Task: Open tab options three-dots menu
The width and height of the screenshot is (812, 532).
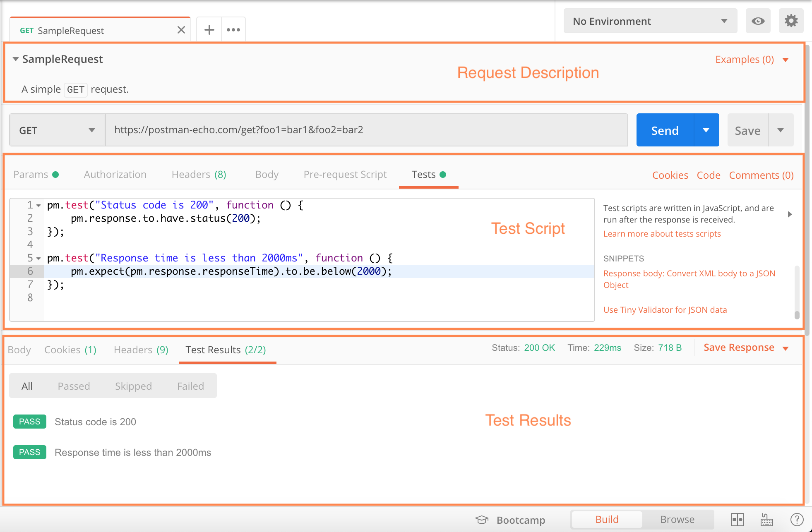Action: (x=233, y=30)
